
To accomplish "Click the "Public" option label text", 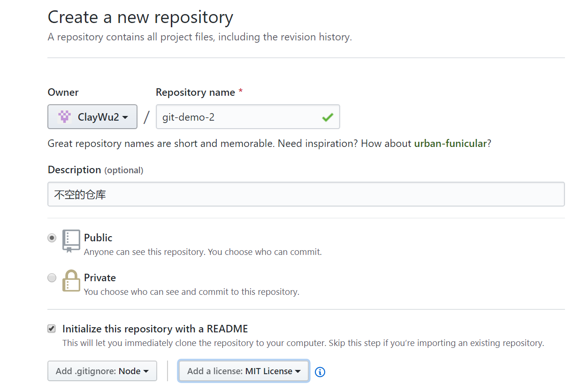I will 98,238.
